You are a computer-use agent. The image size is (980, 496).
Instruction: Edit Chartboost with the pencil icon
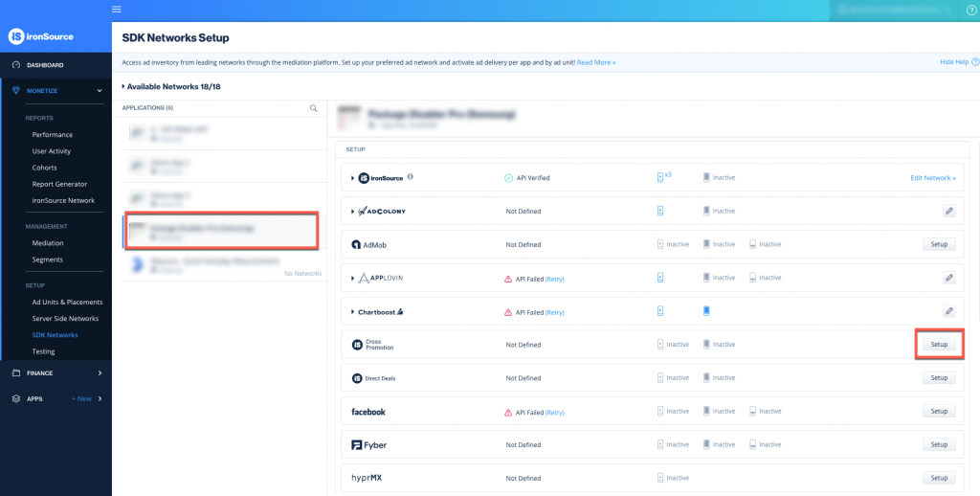tap(948, 311)
